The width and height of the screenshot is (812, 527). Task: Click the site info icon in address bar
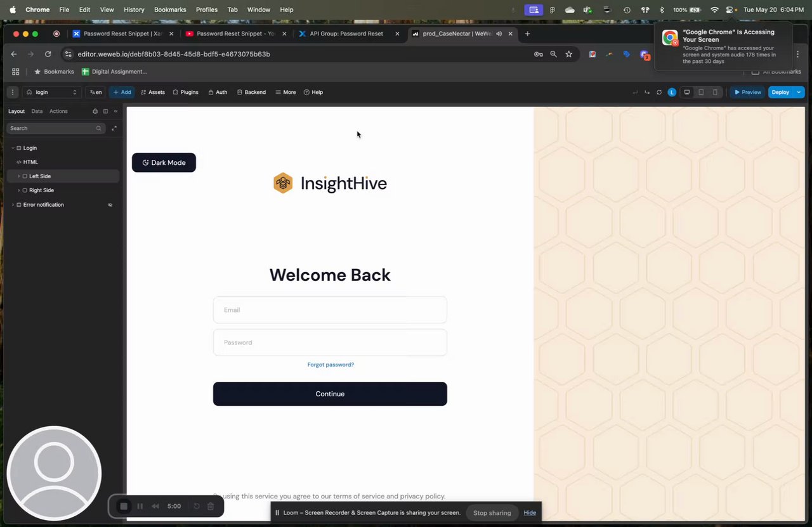click(x=69, y=54)
